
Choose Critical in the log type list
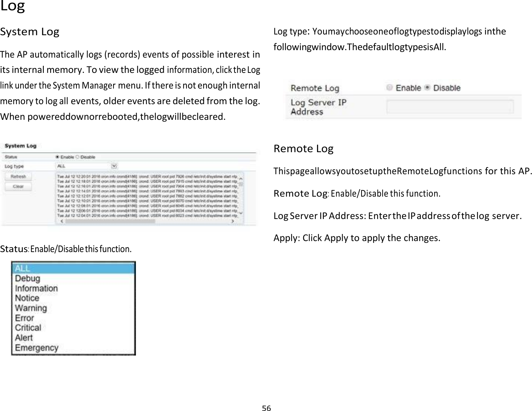click(x=73, y=327)
